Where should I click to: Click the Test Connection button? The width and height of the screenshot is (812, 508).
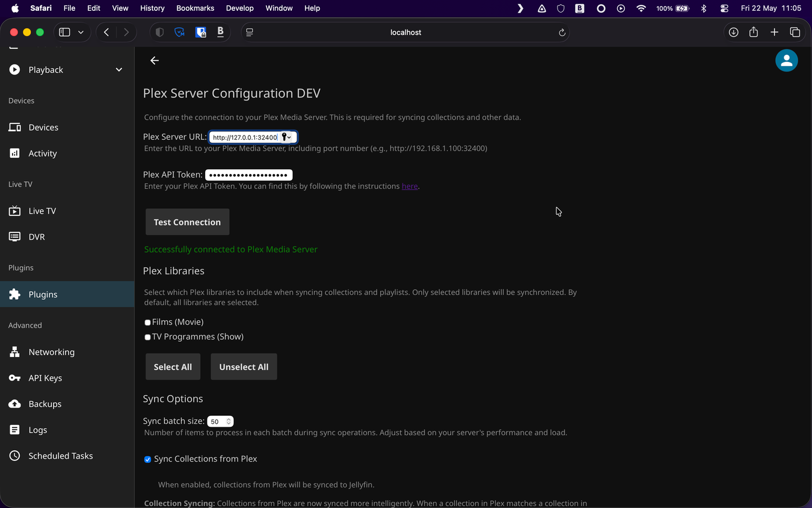pos(187,222)
